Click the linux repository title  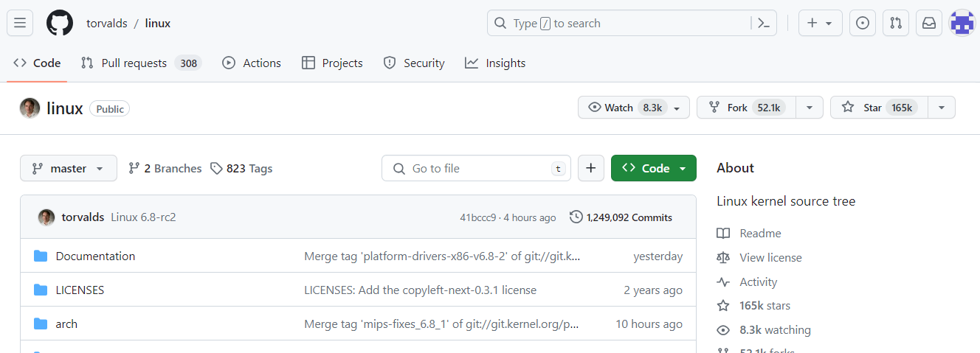(x=65, y=108)
